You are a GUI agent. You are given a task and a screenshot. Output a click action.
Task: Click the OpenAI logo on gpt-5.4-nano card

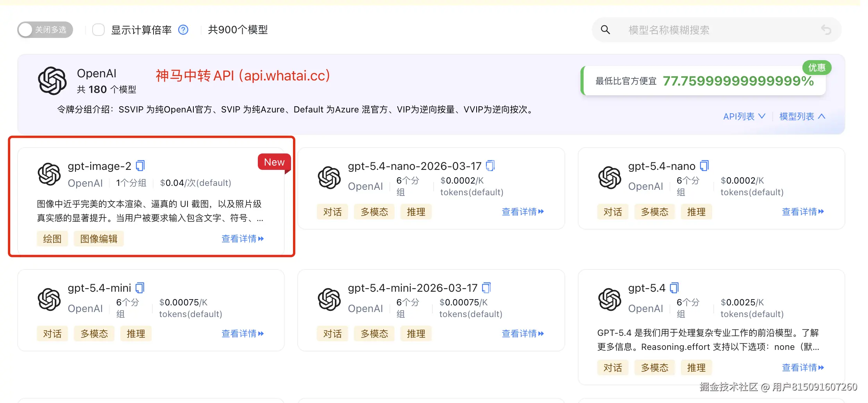pos(609,178)
